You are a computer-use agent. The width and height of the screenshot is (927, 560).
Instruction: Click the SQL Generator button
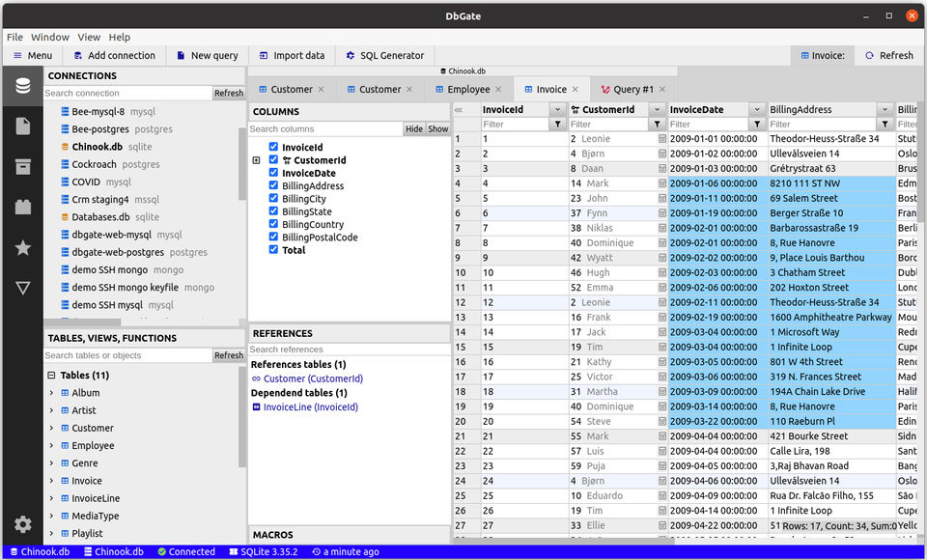point(384,56)
